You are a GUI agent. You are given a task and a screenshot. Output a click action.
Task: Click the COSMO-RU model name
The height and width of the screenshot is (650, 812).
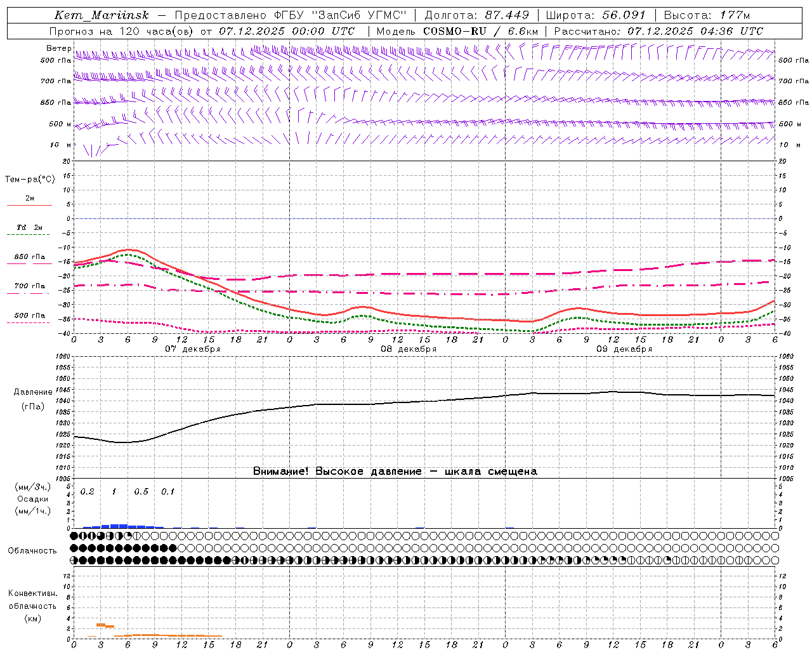(454, 31)
